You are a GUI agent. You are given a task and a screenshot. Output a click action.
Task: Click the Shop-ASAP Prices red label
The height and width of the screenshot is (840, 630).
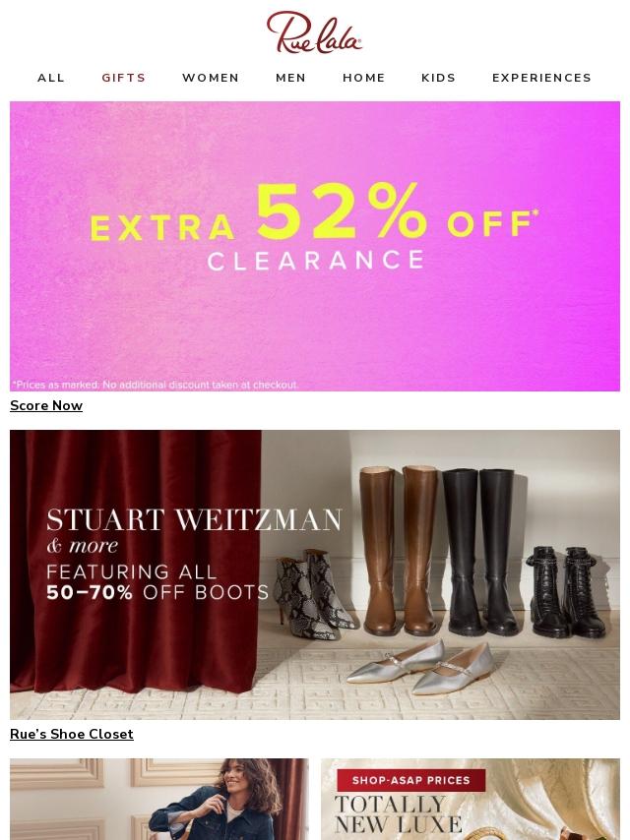tap(411, 780)
